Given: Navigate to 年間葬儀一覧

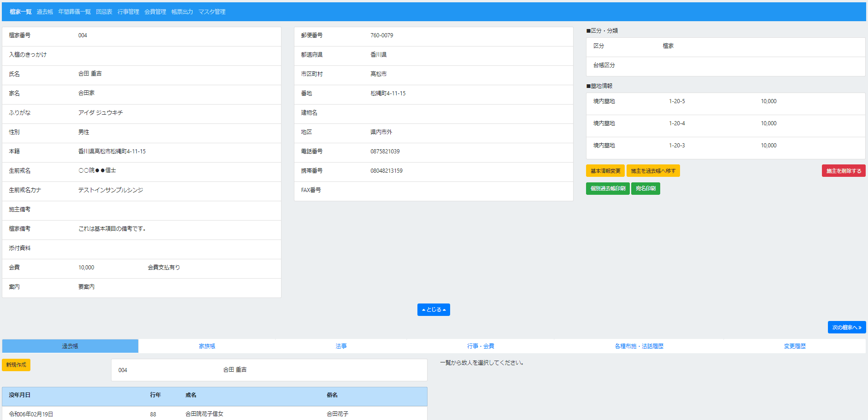Looking at the screenshot, I should pyautogui.click(x=74, y=12).
